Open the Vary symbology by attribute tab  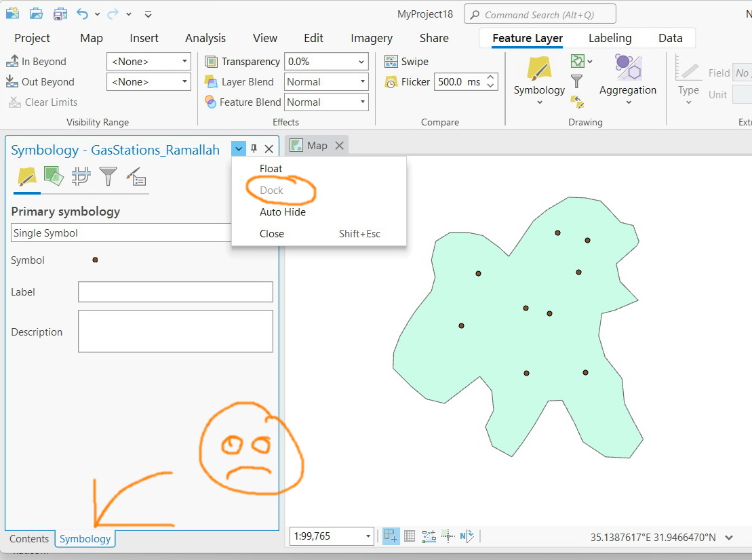pos(54,176)
